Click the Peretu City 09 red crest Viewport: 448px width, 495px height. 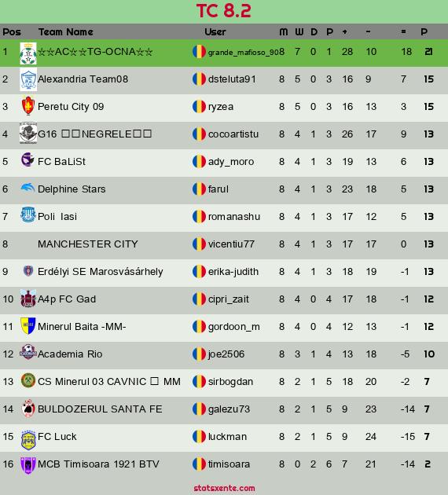28,106
